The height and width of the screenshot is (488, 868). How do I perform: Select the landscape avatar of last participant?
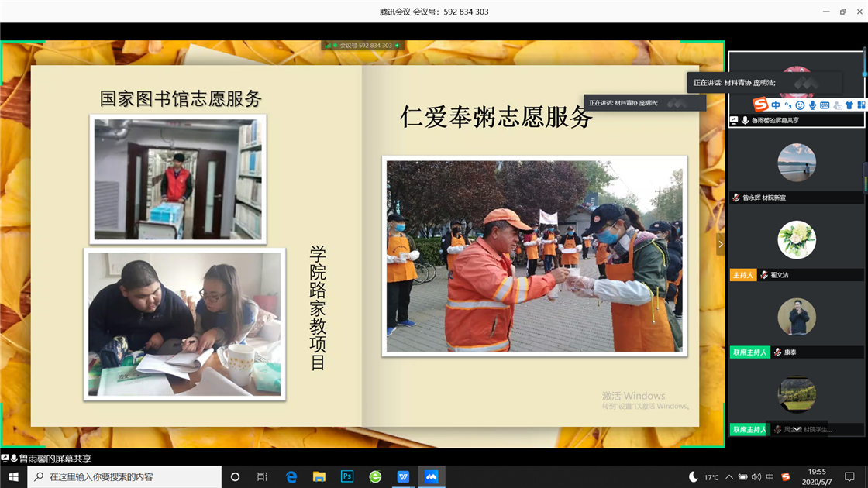pyautogui.click(x=797, y=394)
